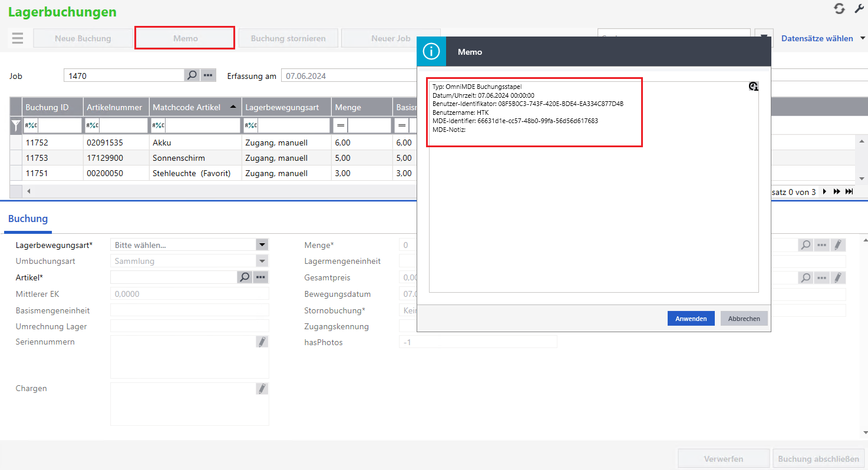Screen dimensions: 868x470
Task: Click Abbrechen to cancel the Memo dialog
Action: (744, 318)
